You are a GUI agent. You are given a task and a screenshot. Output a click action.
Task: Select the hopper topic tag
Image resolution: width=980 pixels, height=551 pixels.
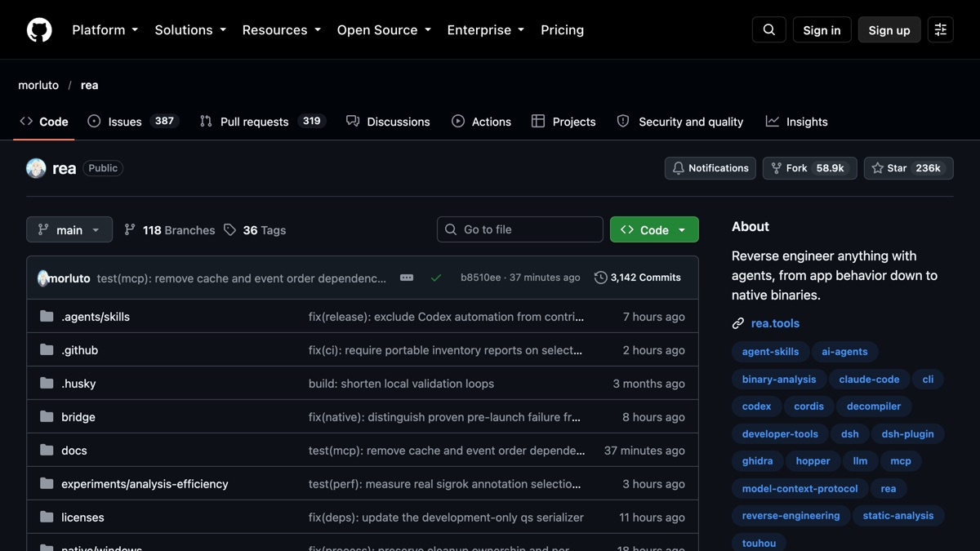(813, 461)
